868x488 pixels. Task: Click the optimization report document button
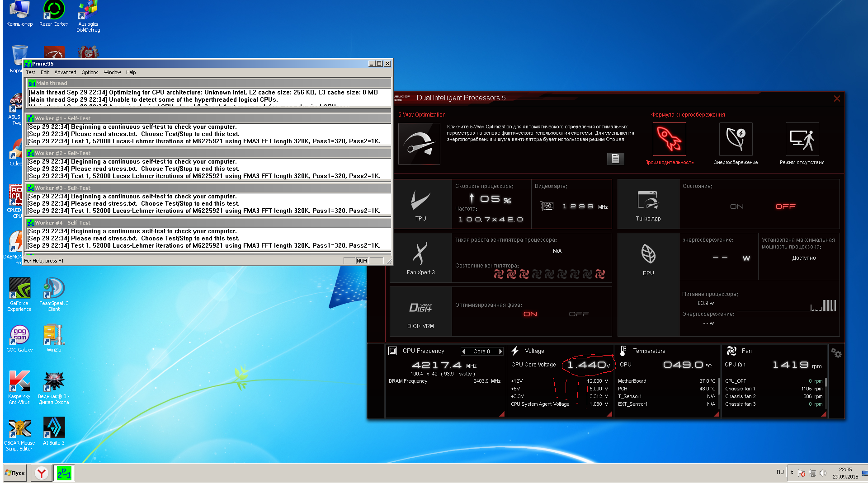click(615, 158)
